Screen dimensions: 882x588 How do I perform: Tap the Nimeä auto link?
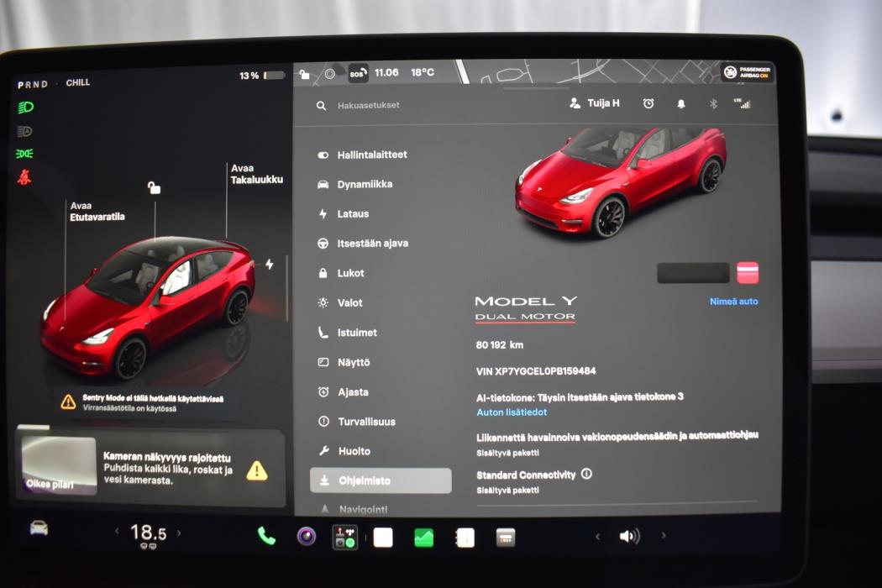[x=733, y=302]
